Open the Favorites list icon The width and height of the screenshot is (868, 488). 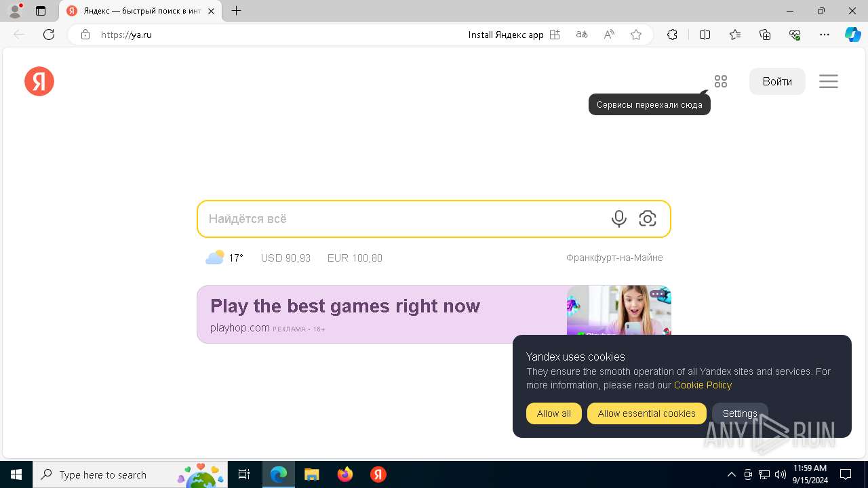735,35
